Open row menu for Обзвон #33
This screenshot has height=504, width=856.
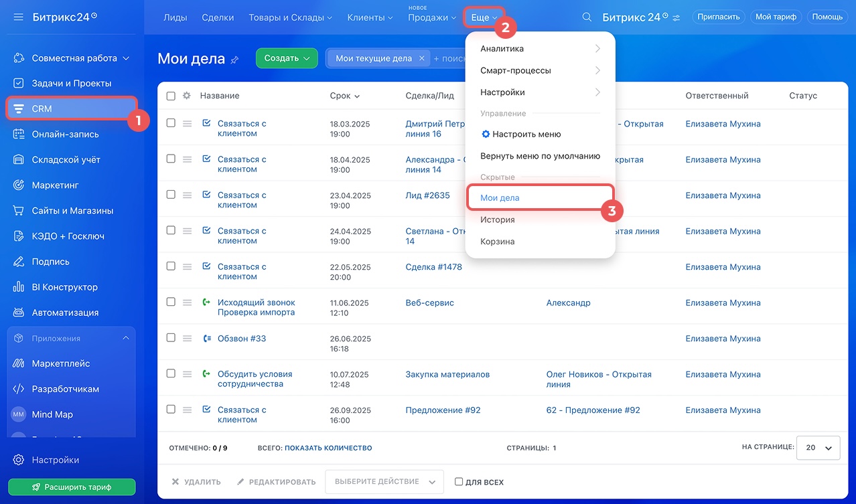point(188,339)
